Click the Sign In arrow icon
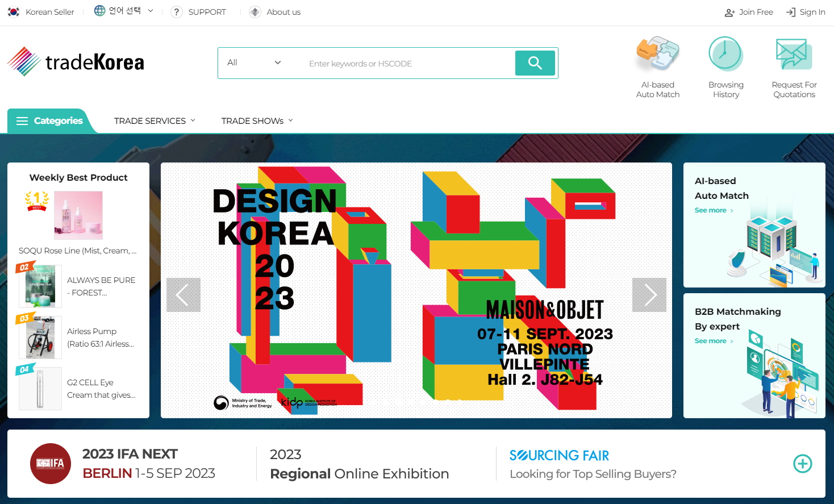This screenshot has width=834, height=504. click(x=791, y=13)
